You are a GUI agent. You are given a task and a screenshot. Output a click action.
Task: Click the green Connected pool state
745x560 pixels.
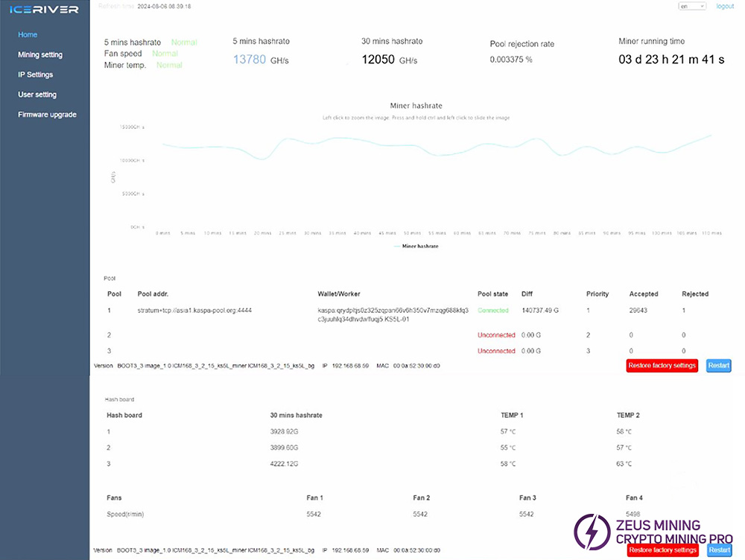492,311
